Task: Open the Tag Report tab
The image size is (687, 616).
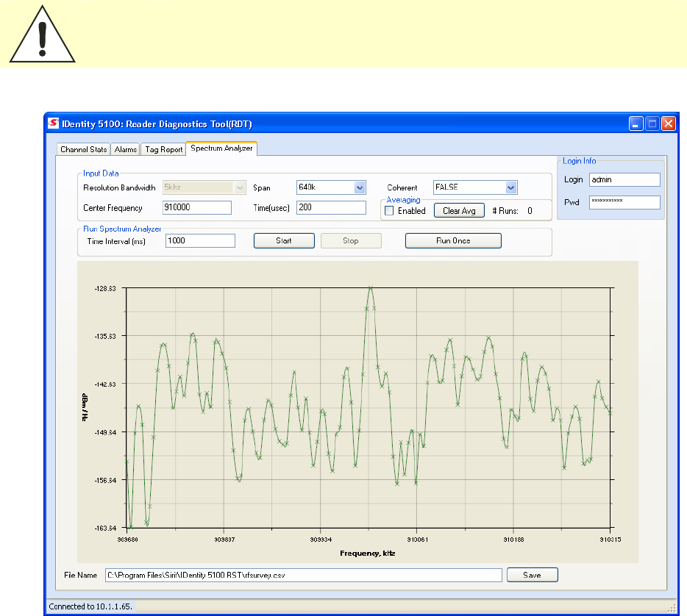Action: pyautogui.click(x=163, y=149)
